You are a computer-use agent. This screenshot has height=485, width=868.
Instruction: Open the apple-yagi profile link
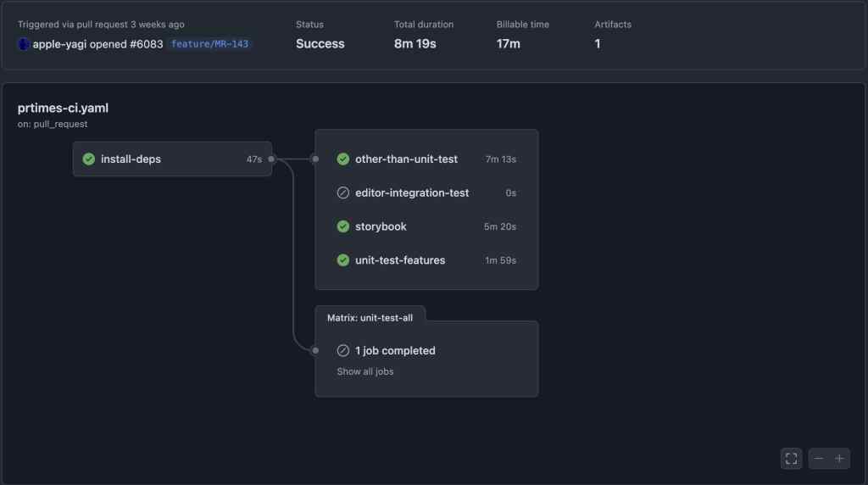59,44
